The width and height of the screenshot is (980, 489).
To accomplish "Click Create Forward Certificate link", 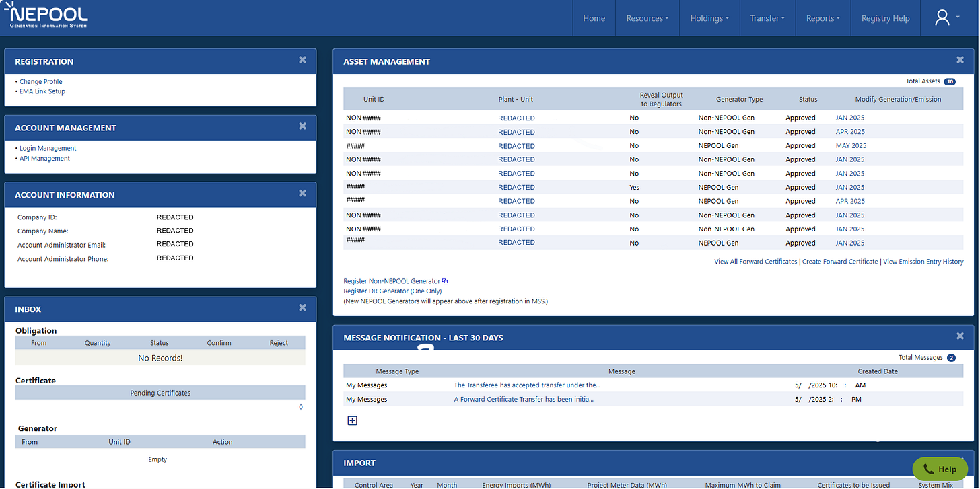I will point(840,262).
